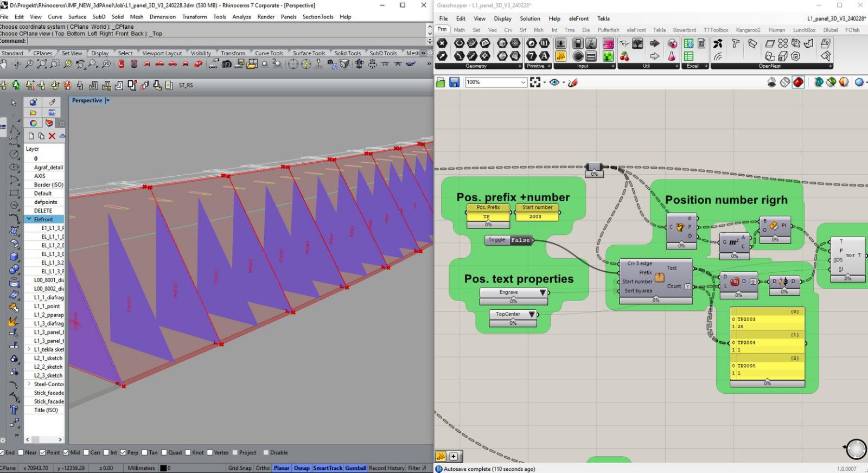868x473 pixels.
Task: Toggle the Gumball status bar button
Action: click(355, 468)
